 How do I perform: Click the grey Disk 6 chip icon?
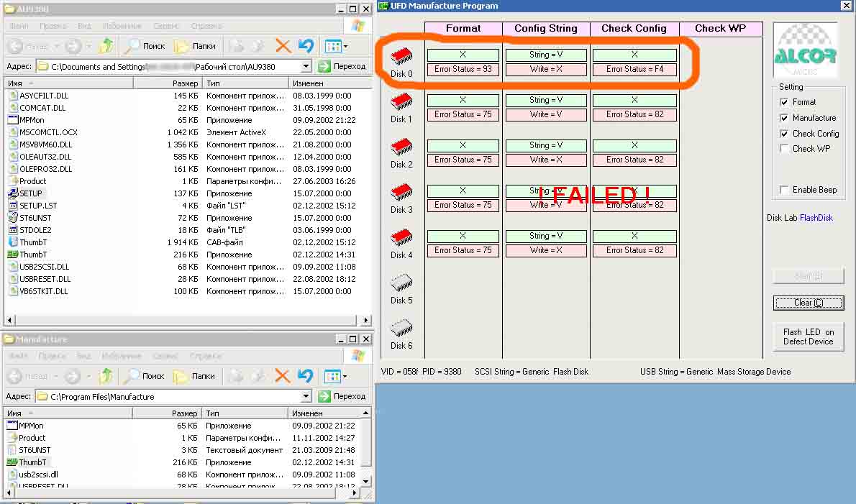click(402, 329)
